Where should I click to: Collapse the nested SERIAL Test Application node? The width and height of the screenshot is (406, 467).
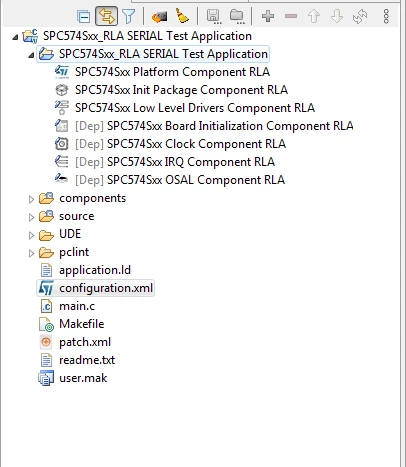click(31, 55)
